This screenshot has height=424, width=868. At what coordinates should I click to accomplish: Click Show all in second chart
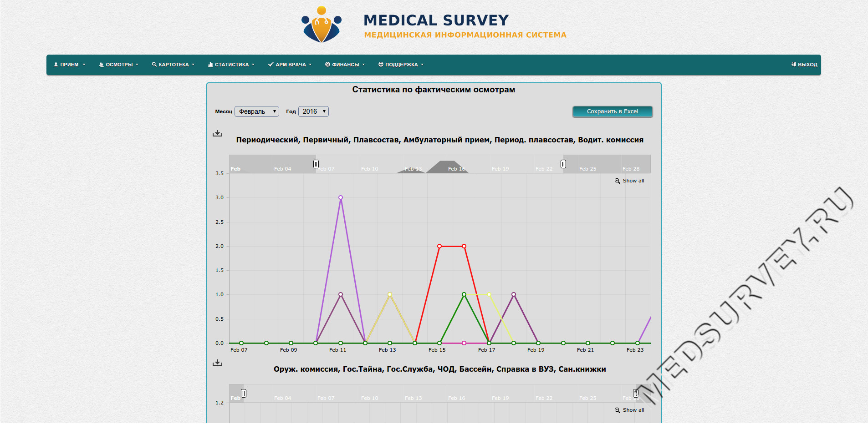tap(633, 410)
